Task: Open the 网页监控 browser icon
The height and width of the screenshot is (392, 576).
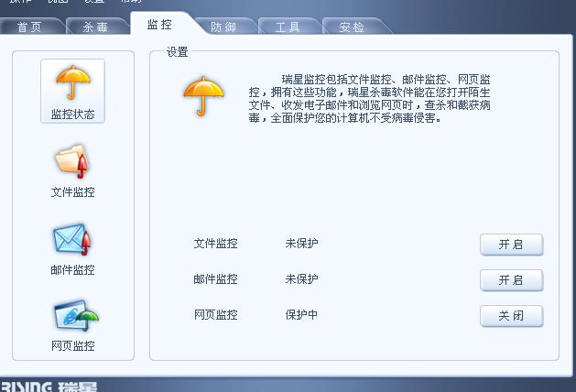Action: [x=76, y=316]
